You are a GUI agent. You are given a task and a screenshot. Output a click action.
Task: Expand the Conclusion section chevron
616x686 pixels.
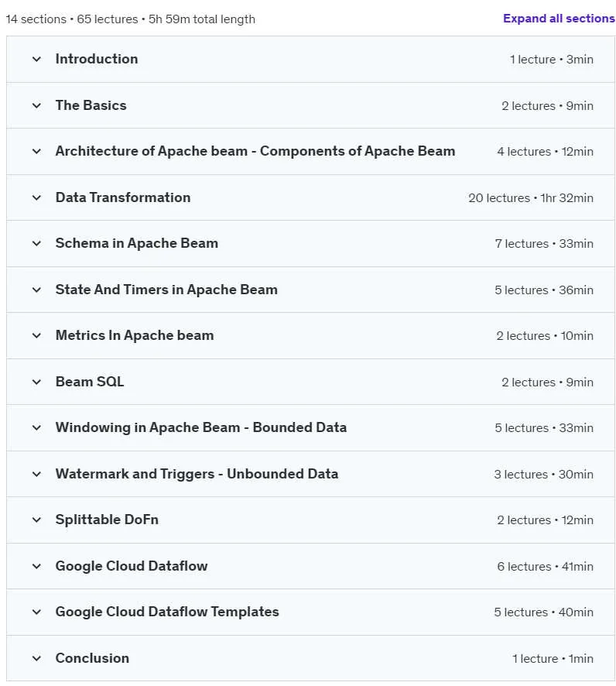36,658
